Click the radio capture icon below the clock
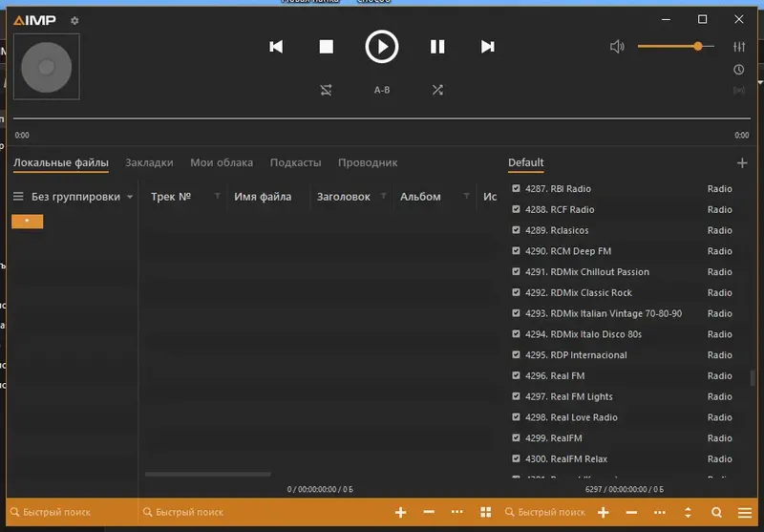 (x=739, y=91)
